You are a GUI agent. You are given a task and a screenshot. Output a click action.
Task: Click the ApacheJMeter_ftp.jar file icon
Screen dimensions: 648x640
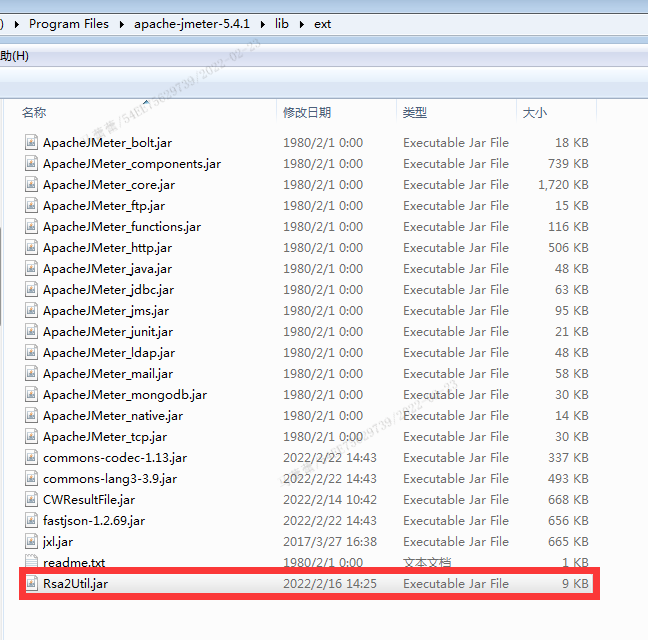click(31, 205)
